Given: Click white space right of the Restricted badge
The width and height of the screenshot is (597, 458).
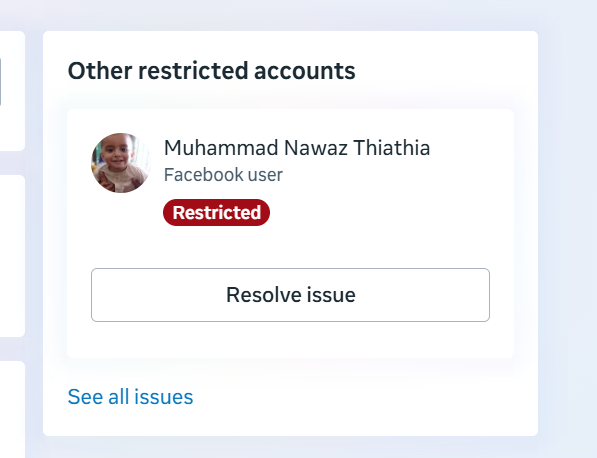Looking at the screenshot, I should tap(381, 212).
